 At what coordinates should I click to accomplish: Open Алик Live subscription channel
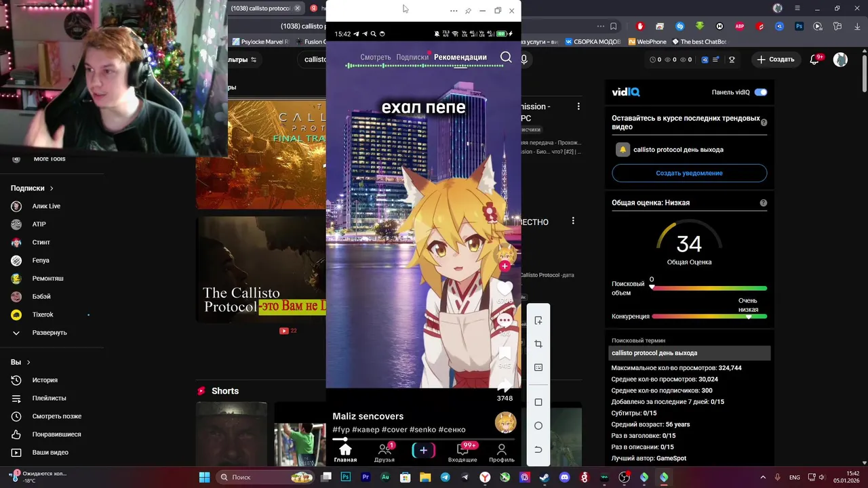click(x=46, y=206)
